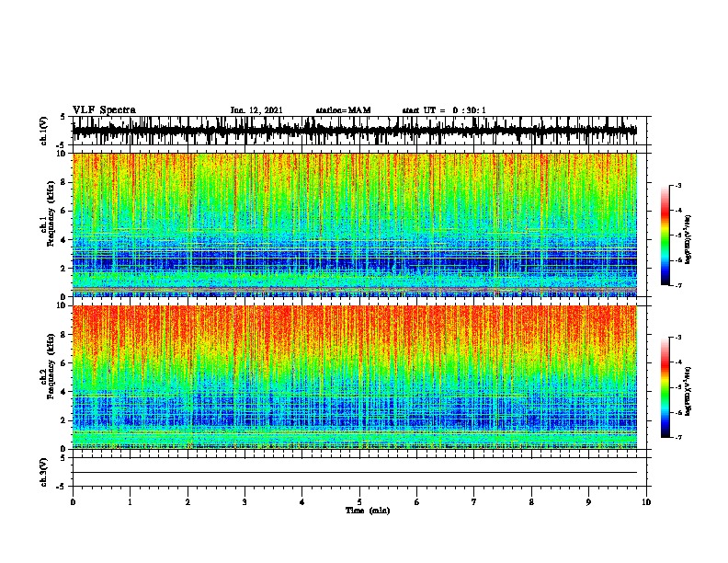Screen dimensions: 728x563
Task: Click the "-7" label on ch.1 color scale
Action: pyautogui.click(x=677, y=285)
